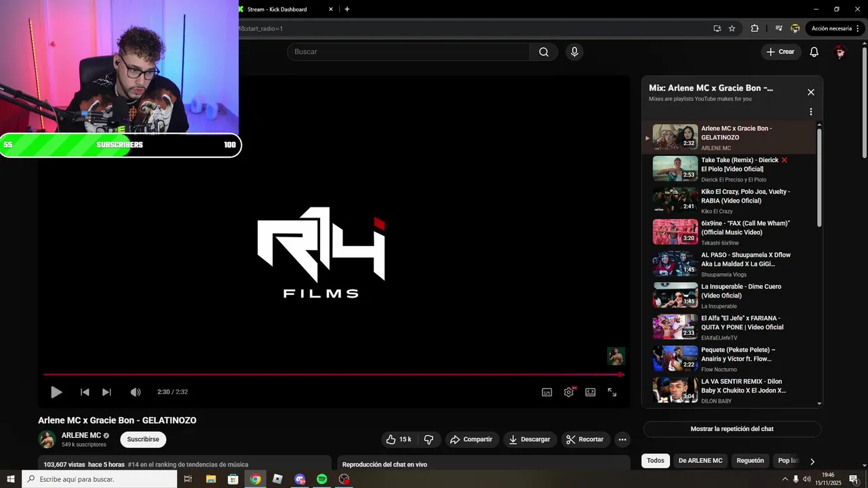
Task: Open player settings gear
Action: pos(569,392)
